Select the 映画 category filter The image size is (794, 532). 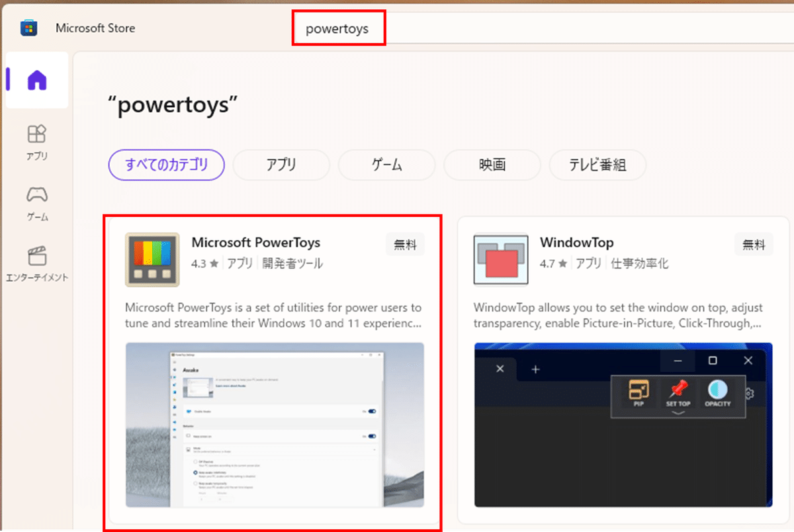click(x=492, y=165)
